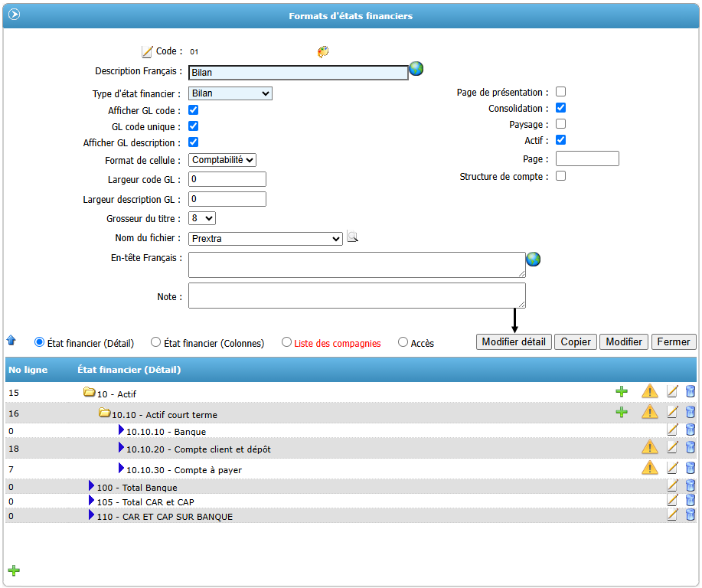Uncheck the Afficher GL code checkbox
The height and width of the screenshot is (588, 702).
click(x=194, y=110)
